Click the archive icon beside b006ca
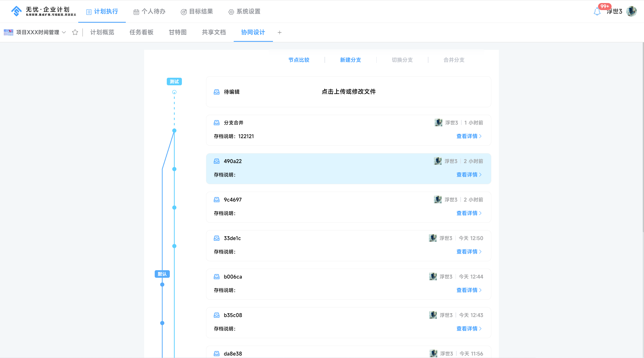The height and width of the screenshot is (358, 644). point(217,277)
